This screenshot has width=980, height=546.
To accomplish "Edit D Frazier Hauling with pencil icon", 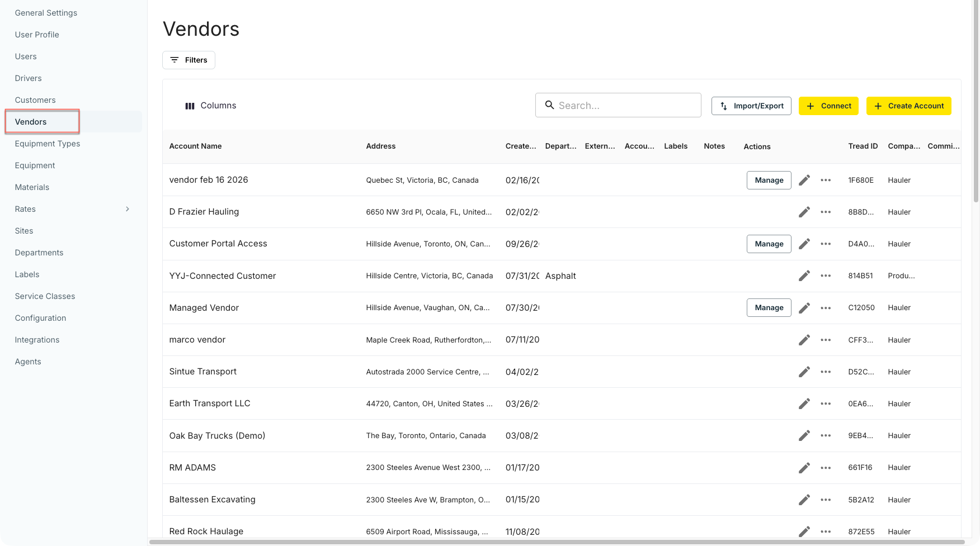I will [804, 212].
